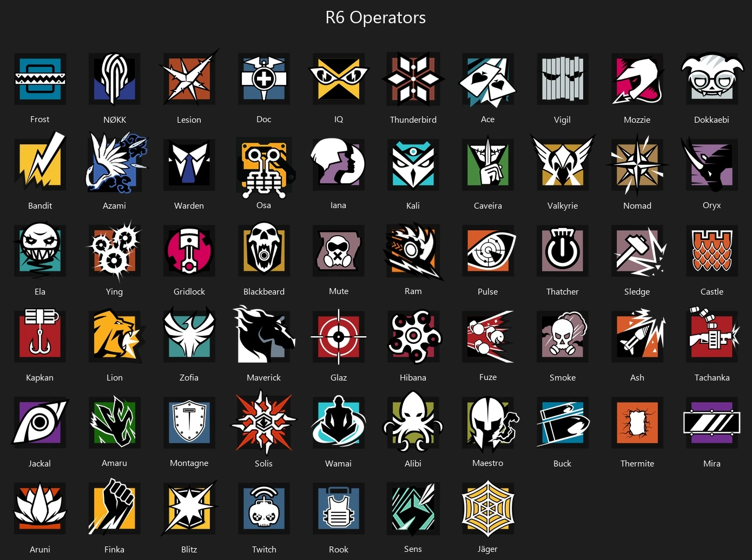This screenshot has height=560, width=752.
Task: Select Bandit's lightning bolt icon
Action: (40, 162)
